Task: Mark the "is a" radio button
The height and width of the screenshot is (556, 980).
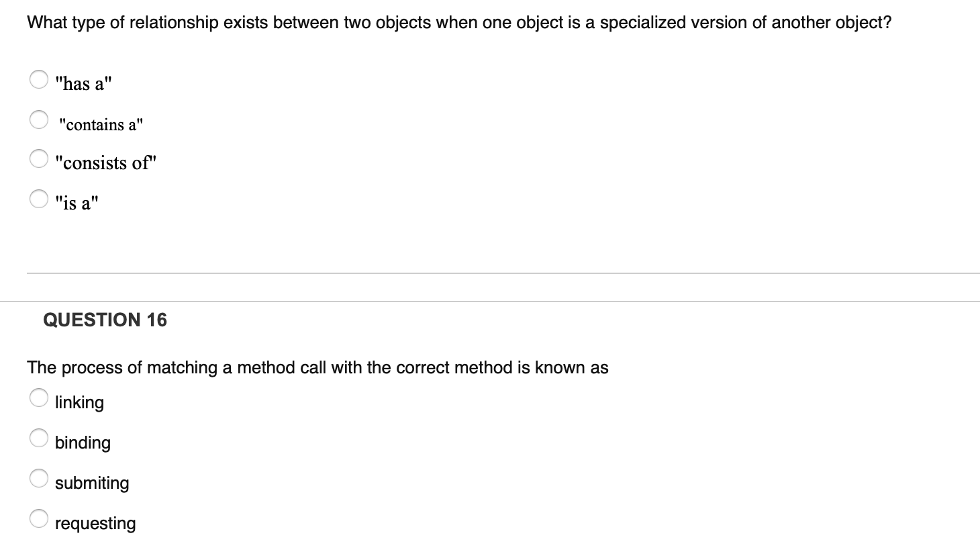Action: pyautogui.click(x=39, y=198)
